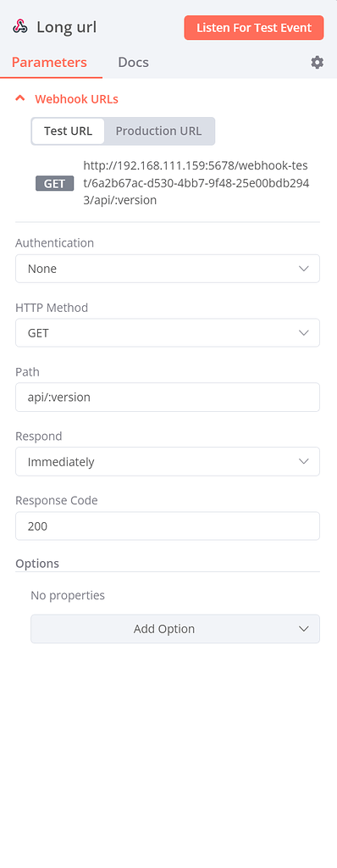Click the Add Option button

point(175,629)
